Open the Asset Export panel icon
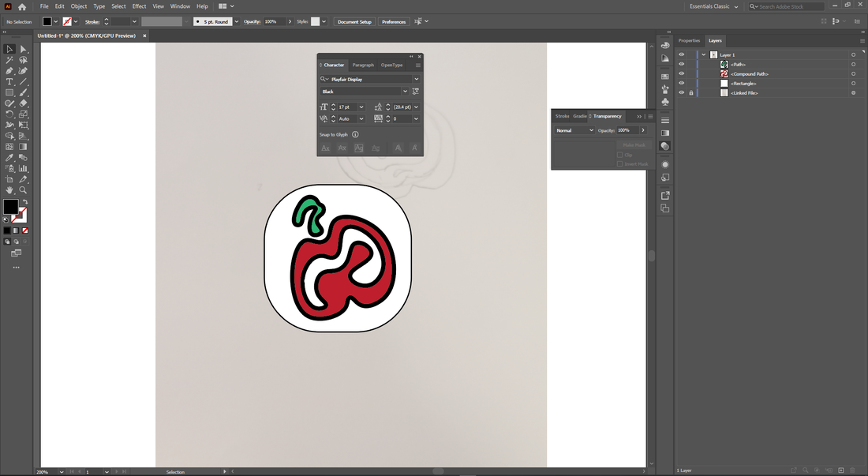 point(665,196)
